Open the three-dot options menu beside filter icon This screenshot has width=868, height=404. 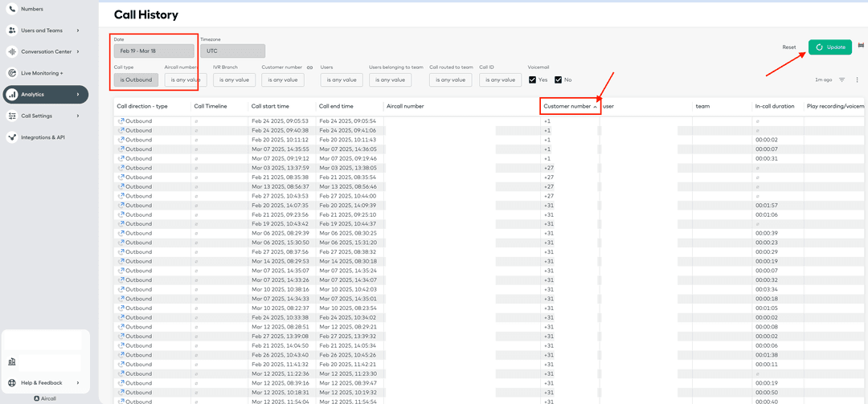tap(857, 80)
